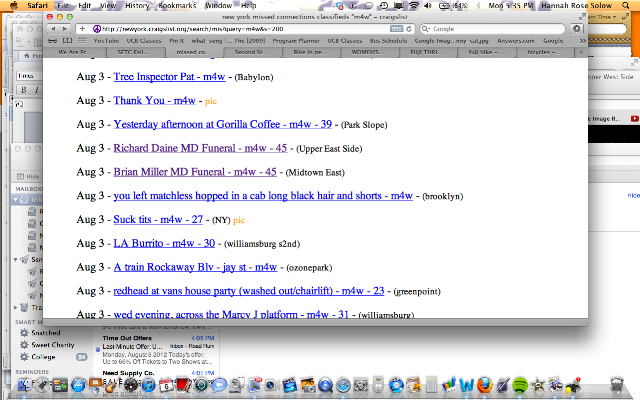This screenshot has width=640, height=400.
Task: Reload the page with the refresh icon
Action: [409, 29]
